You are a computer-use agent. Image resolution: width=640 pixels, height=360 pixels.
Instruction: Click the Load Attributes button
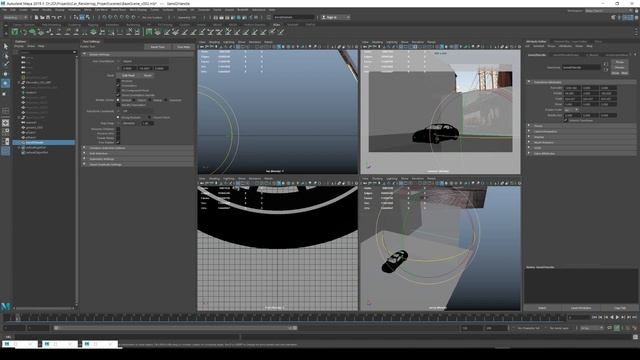[581, 308]
